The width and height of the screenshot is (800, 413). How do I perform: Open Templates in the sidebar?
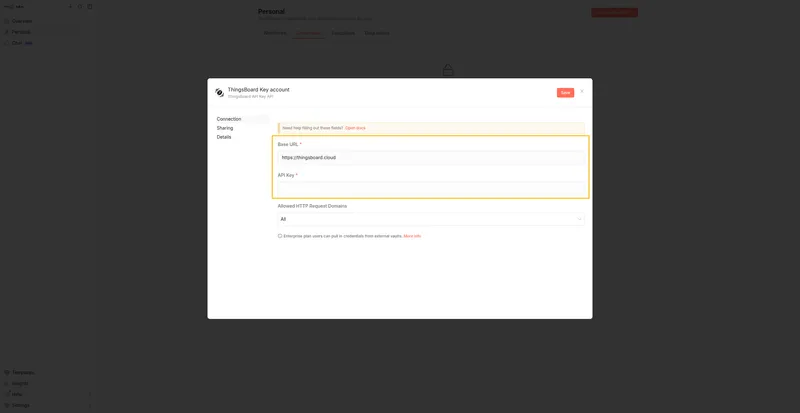tap(23, 373)
